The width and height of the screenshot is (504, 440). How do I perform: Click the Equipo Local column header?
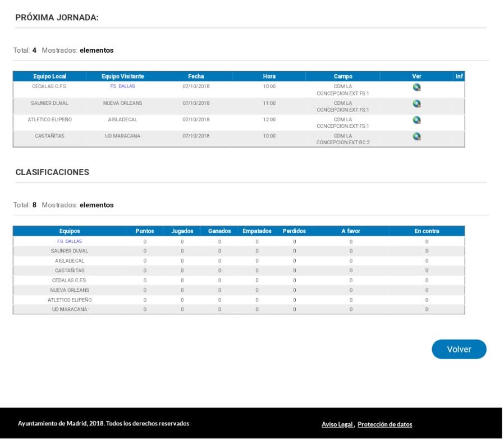(x=50, y=76)
